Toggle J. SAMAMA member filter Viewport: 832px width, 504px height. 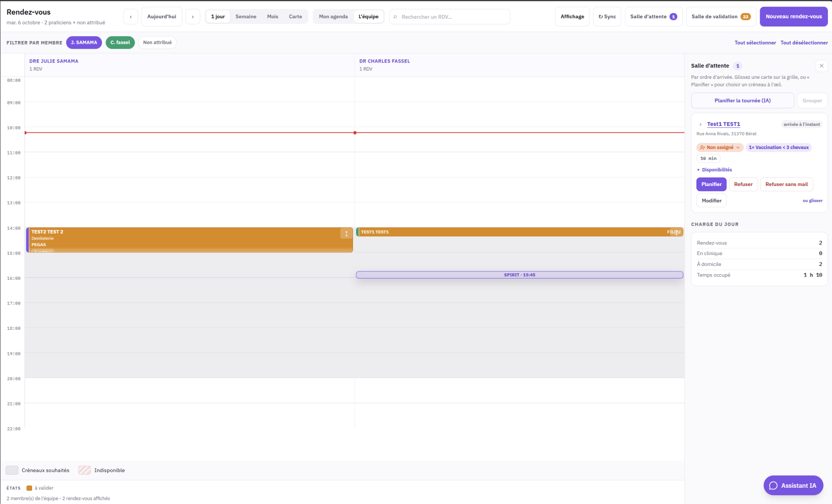click(x=84, y=42)
